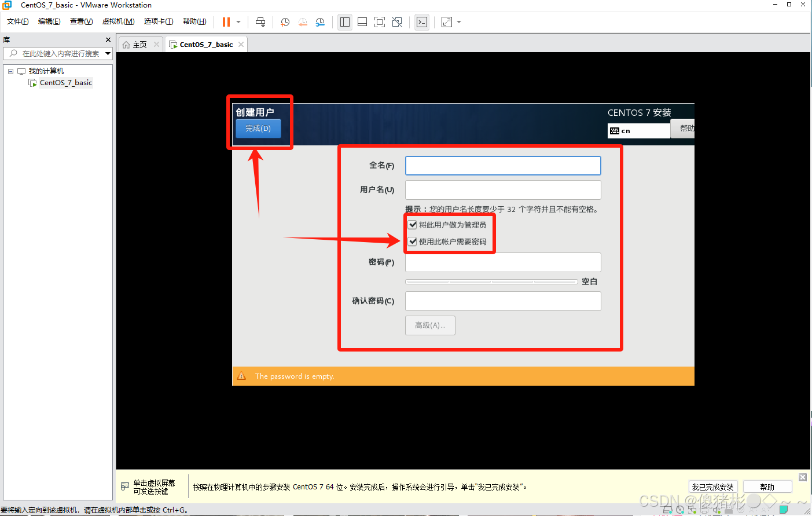The height and width of the screenshot is (516, 812).
Task: Show the console view icon
Action: 422,22
